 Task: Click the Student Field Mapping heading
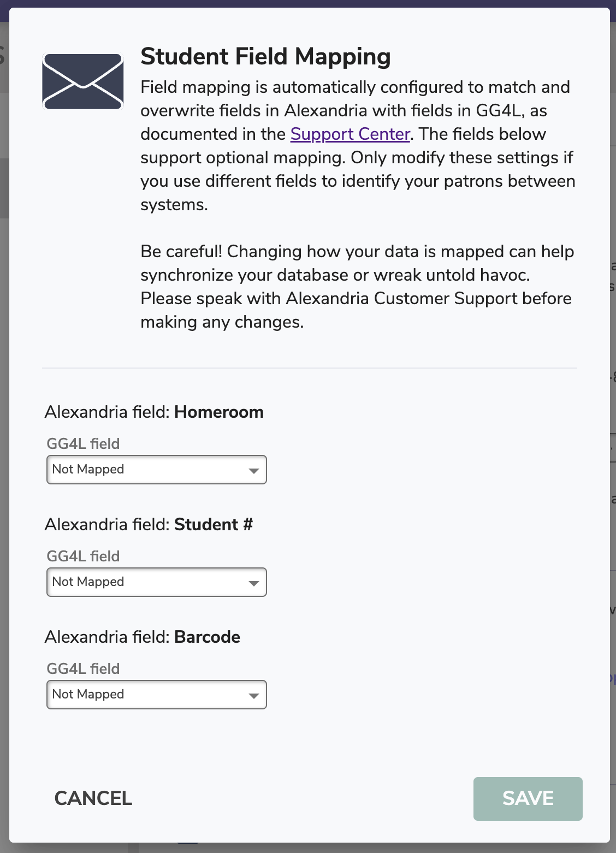pyautogui.click(x=265, y=57)
